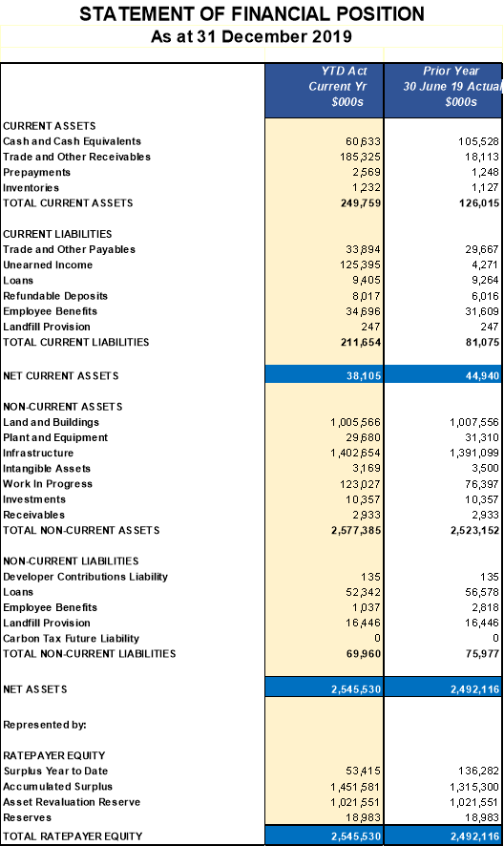Select the 'Developer Contributions Liability' label
The width and height of the screenshot is (504, 846).
(85, 577)
